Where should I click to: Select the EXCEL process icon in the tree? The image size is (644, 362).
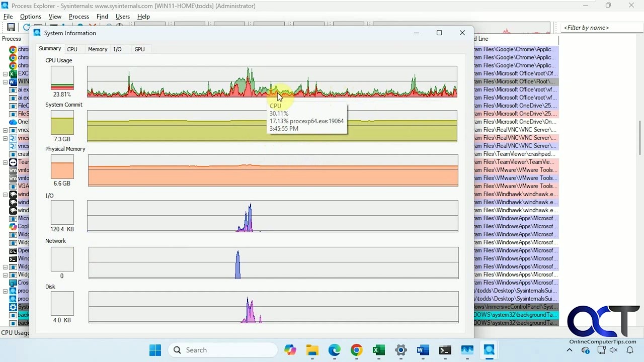point(12,73)
